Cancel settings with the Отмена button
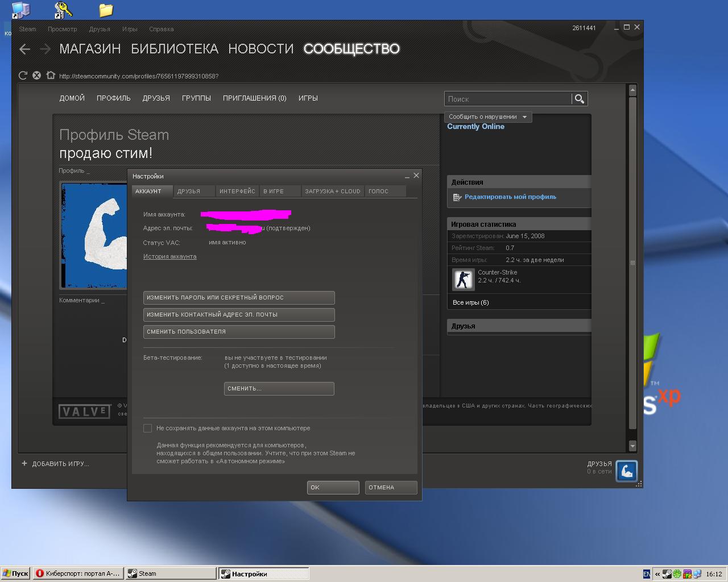 click(x=391, y=488)
